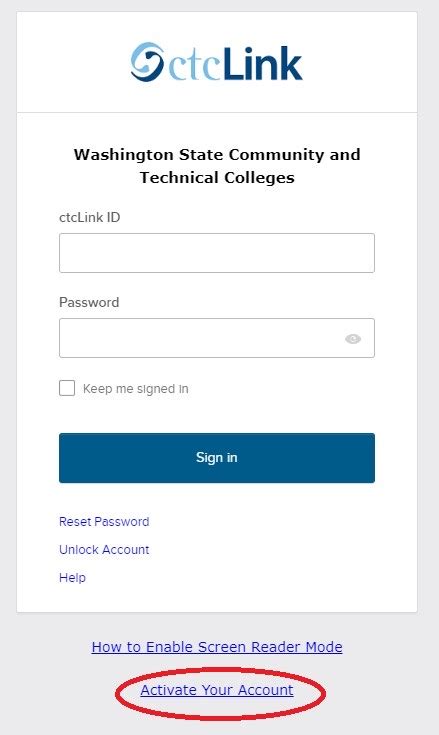Click the Washington State Community heading
Screen dimensions: 439x735
coord(217,155)
